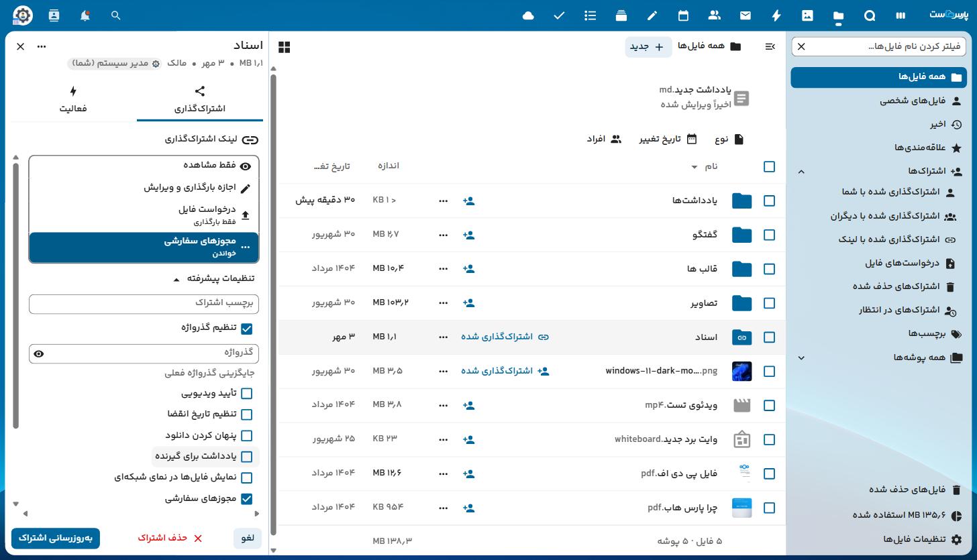
Task: Go to علاقه‌مندی‌ها in sidebar
Action: pyautogui.click(x=879, y=148)
